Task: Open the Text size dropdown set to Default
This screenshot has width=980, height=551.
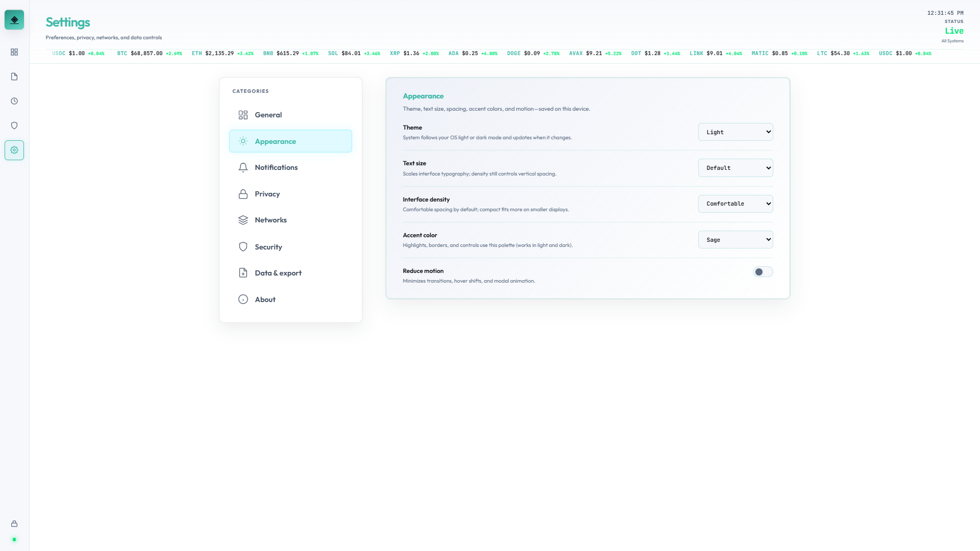Action: [735, 167]
